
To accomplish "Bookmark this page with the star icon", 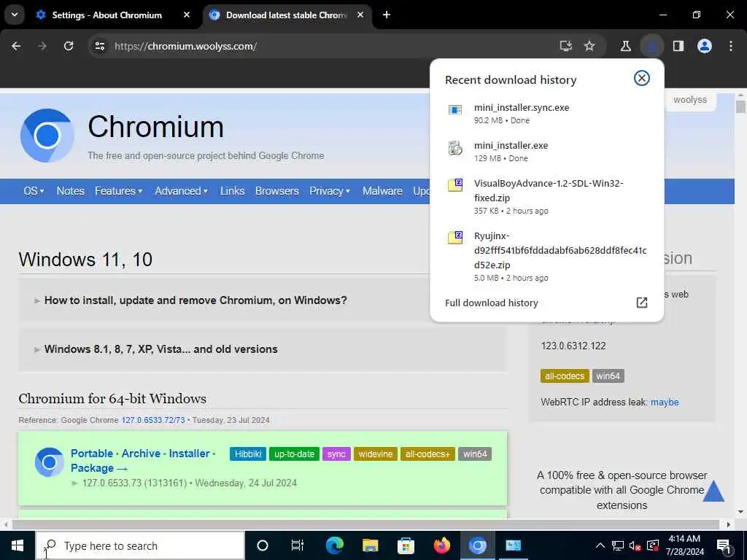I will click(x=589, y=46).
